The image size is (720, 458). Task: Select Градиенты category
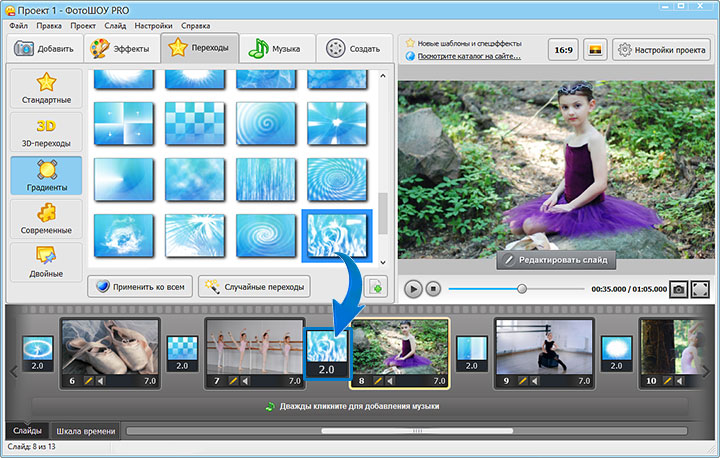coord(46,175)
